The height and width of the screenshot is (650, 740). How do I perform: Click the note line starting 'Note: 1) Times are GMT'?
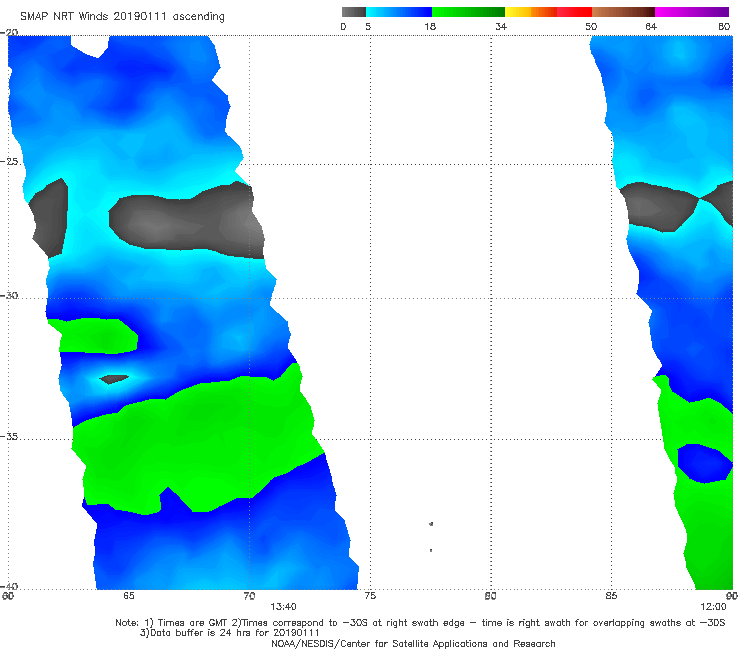420,623
